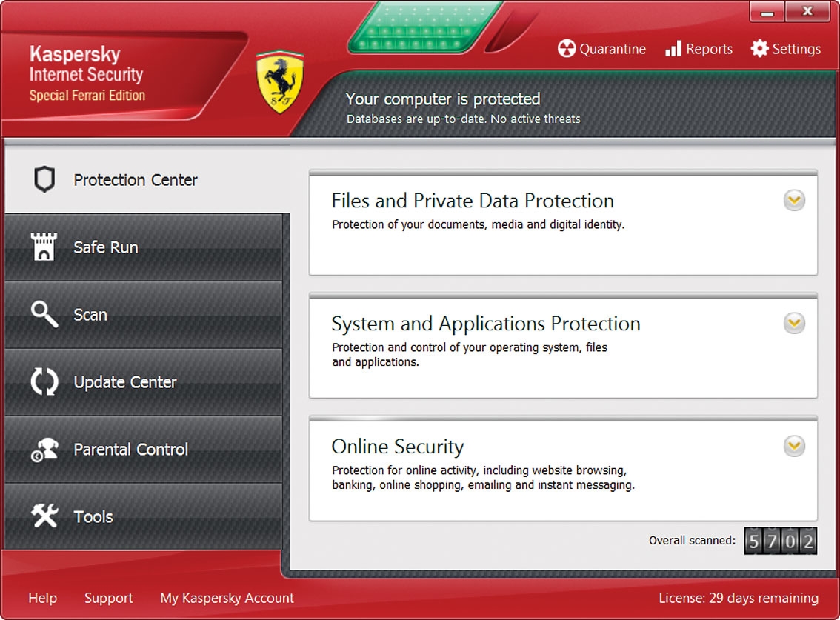Click the Quarantine radiation icon

[567, 49]
